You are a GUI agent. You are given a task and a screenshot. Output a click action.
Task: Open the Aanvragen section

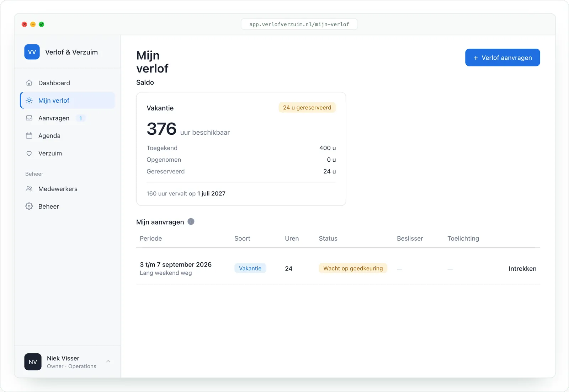tap(68, 118)
